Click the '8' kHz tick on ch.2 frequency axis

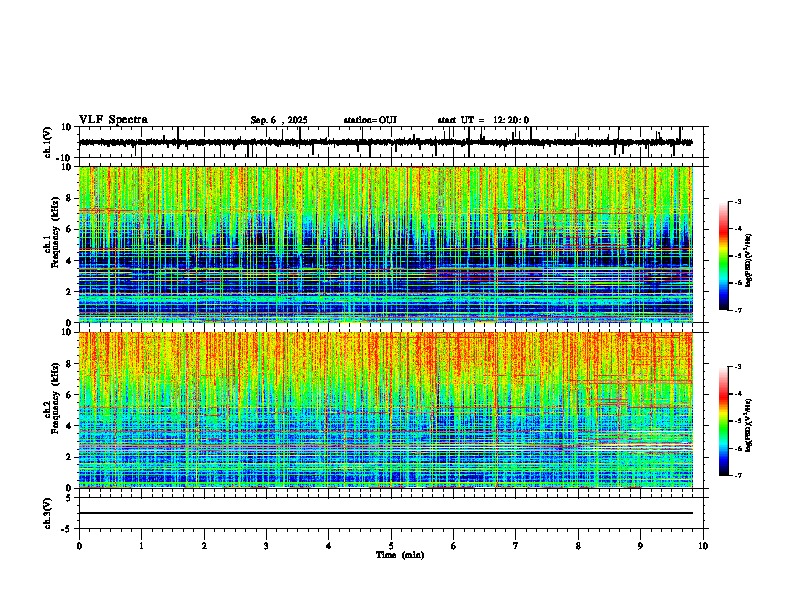click(70, 363)
